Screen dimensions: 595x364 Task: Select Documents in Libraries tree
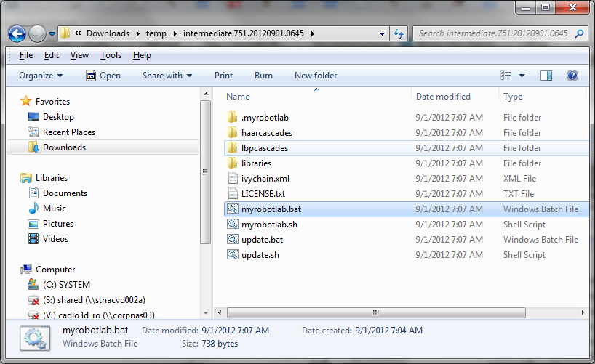pyautogui.click(x=65, y=193)
